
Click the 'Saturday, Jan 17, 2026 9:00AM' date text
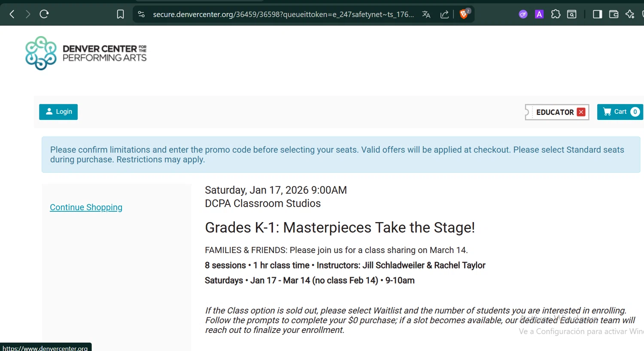tap(276, 190)
